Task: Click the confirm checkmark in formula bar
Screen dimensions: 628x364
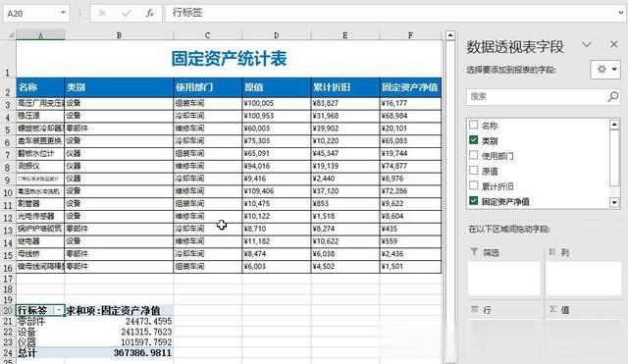Action: click(x=127, y=13)
